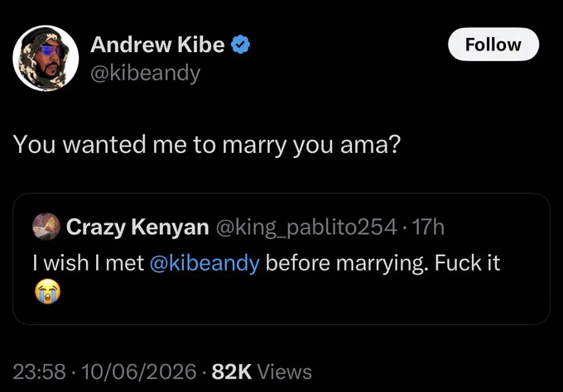Click the "You wanted me to marry you ama?" text
Viewport: 563px width, 392px height.
[207, 145]
